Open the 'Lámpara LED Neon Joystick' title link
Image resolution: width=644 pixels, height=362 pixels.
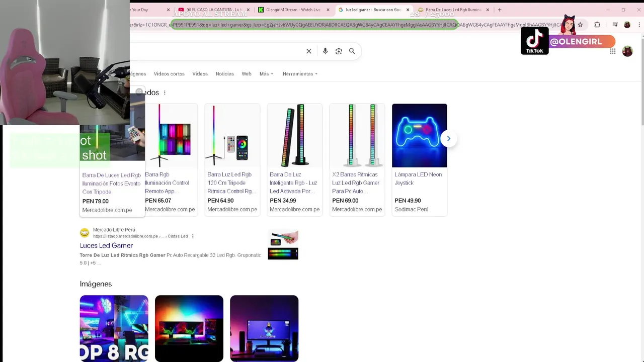418,178
